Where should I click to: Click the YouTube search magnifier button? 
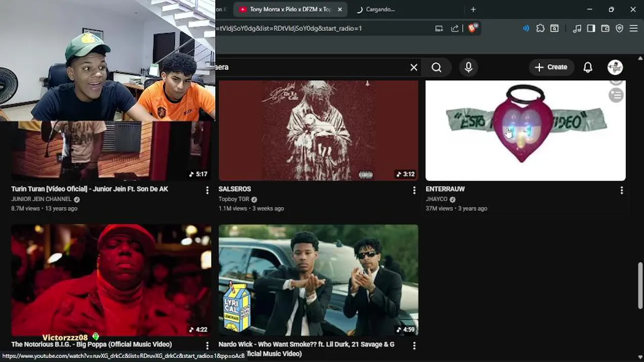point(436,67)
